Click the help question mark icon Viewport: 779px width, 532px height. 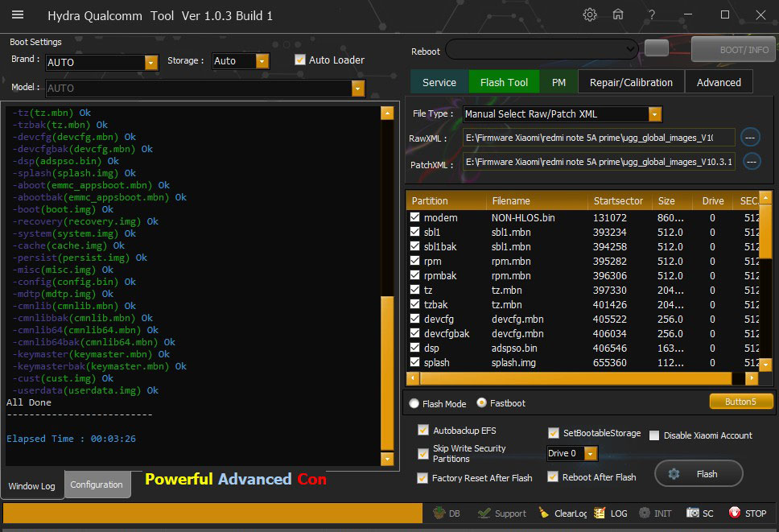652,15
